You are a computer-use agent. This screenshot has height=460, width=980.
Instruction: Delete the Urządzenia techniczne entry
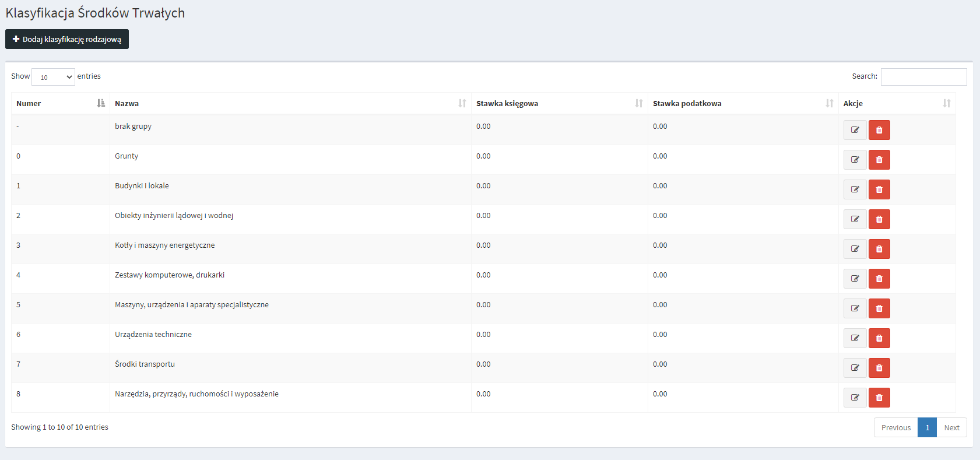coord(879,338)
